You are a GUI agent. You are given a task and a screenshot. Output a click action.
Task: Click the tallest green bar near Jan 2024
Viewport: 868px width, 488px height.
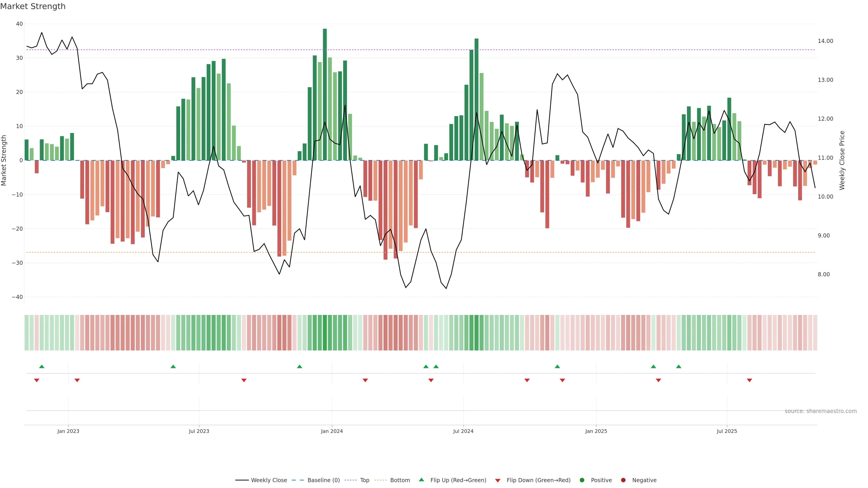click(325, 94)
